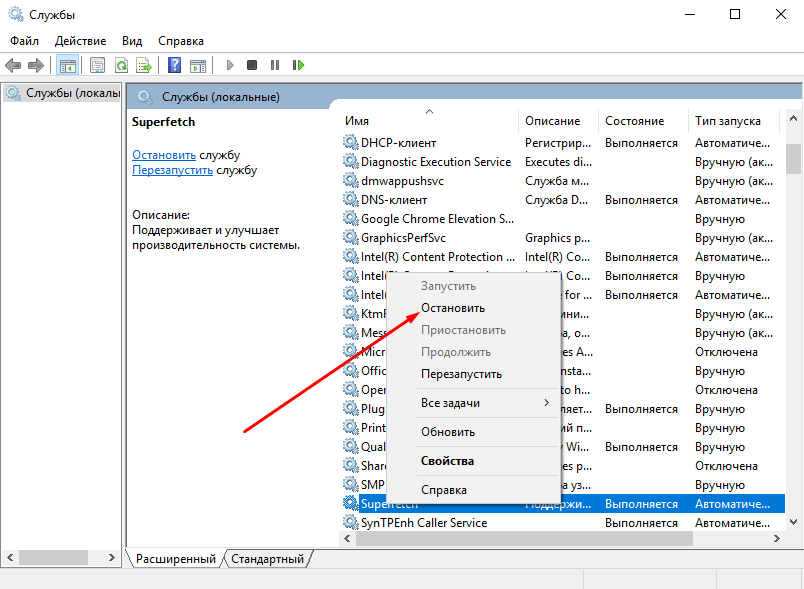
Task: Click the Graphics p... description cell
Action: 557,237
